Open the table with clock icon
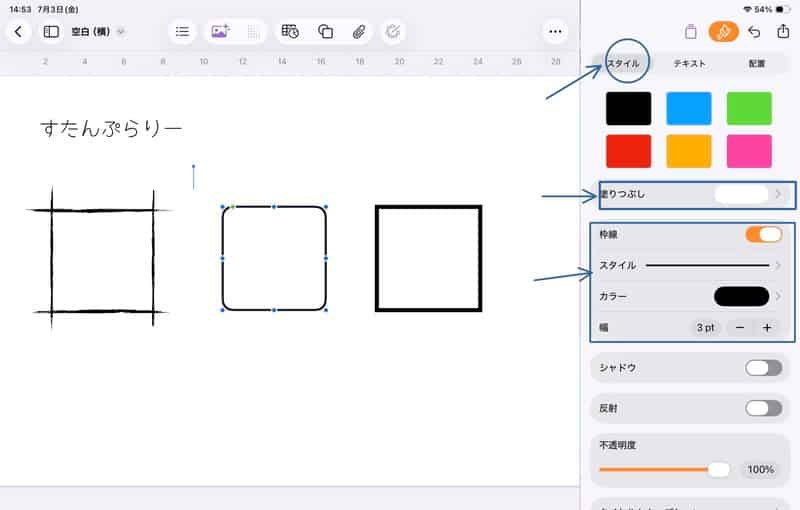The width and height of the screenshot is (800, 510). 290,32
